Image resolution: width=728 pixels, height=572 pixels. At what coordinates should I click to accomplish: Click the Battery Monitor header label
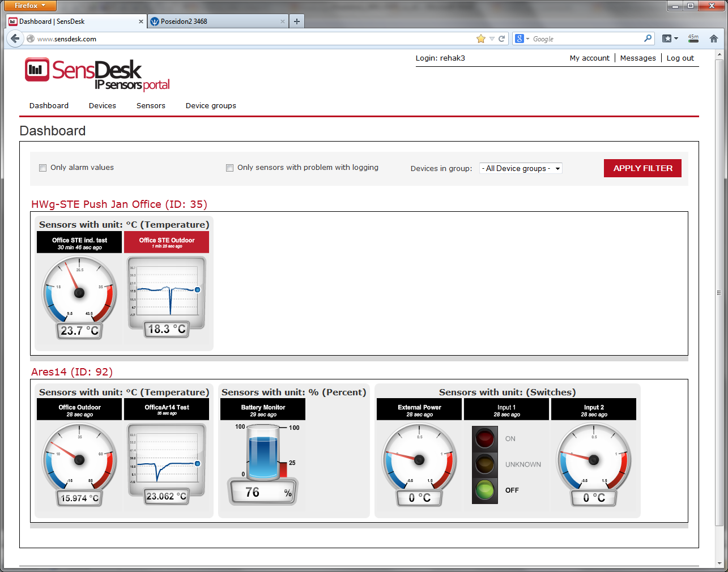point(263,409)
